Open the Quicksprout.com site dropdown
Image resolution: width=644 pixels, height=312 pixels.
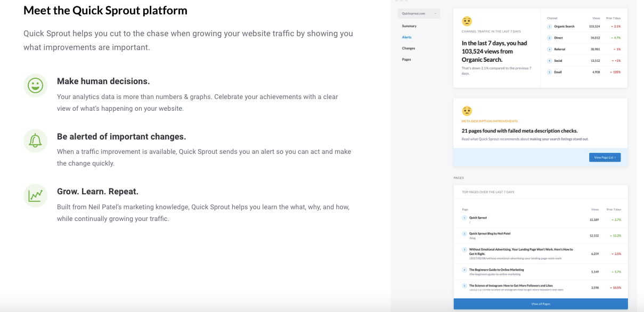419,13
